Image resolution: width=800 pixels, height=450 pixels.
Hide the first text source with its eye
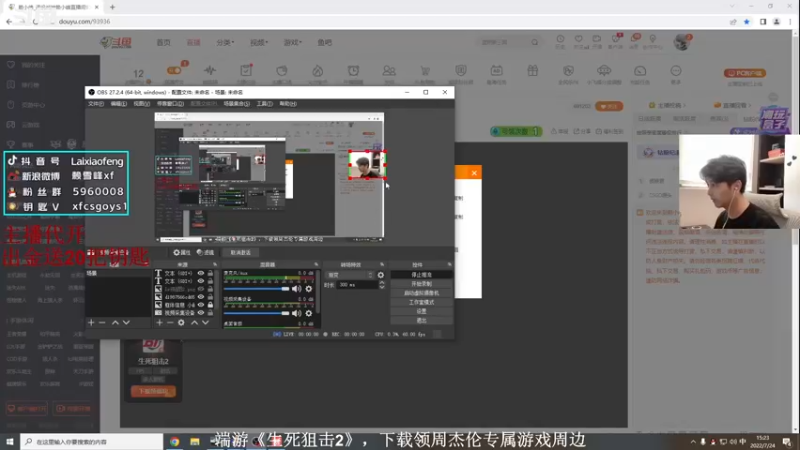[x=201, y=273]
